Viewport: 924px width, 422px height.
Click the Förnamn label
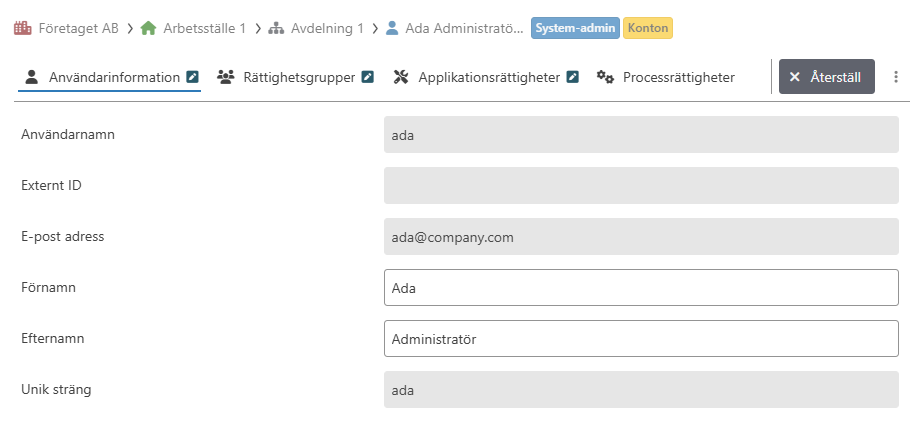tap(48, 288)
